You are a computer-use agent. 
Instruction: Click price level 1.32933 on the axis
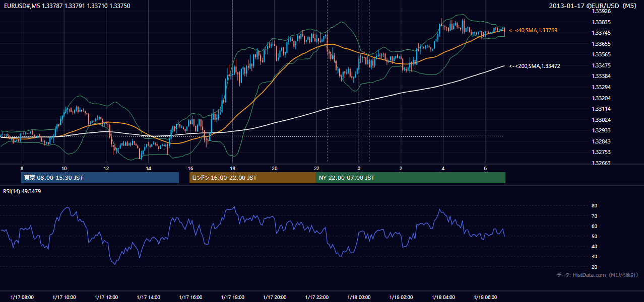(x=601, y=131)
